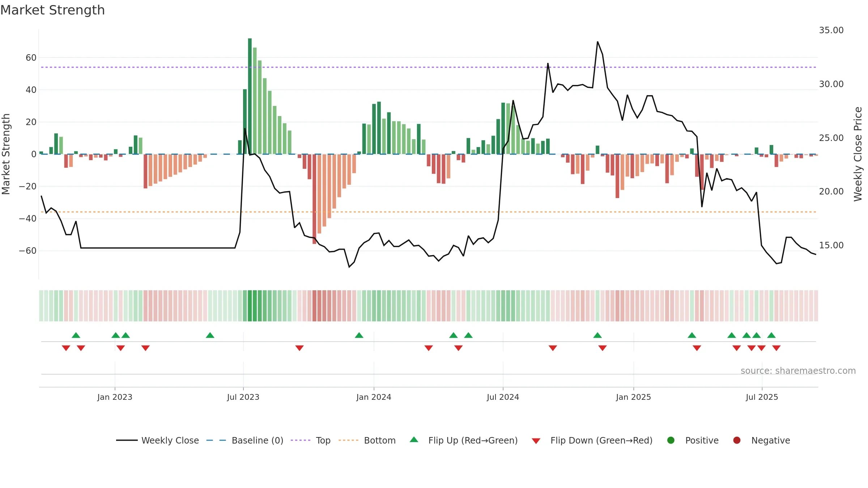This screenshot has width=868, height=488.
Task: Click the 35.00 price axis label
Action: pos(831,30)
